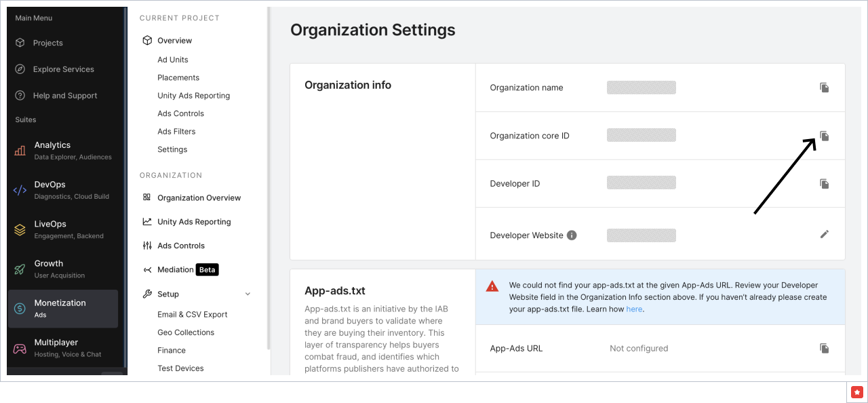The width and height of the screenshot is (868, 403).
Task: Edit the Developer Website using the pencil icon
Action: [824, 234]
